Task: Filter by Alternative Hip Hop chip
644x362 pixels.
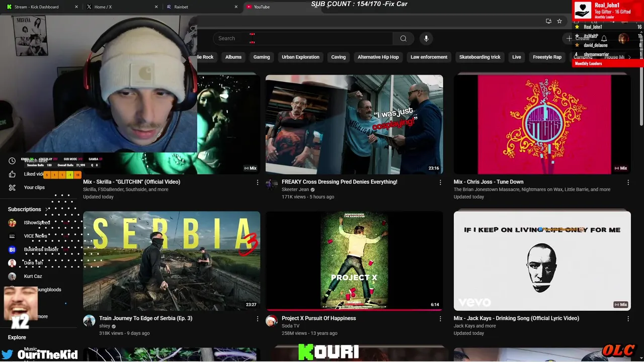Action: click(378, 57)
